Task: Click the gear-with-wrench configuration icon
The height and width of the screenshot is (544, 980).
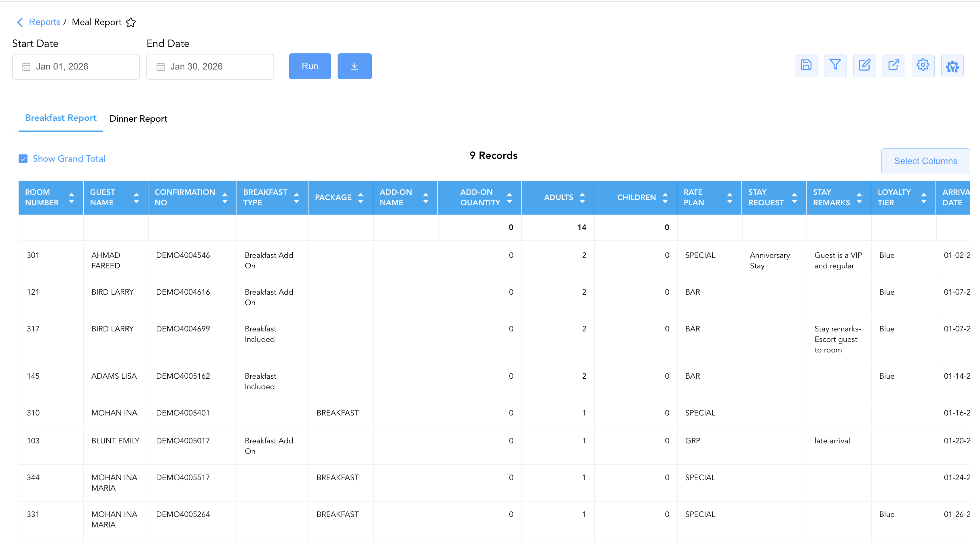Action: coord(953,66)
